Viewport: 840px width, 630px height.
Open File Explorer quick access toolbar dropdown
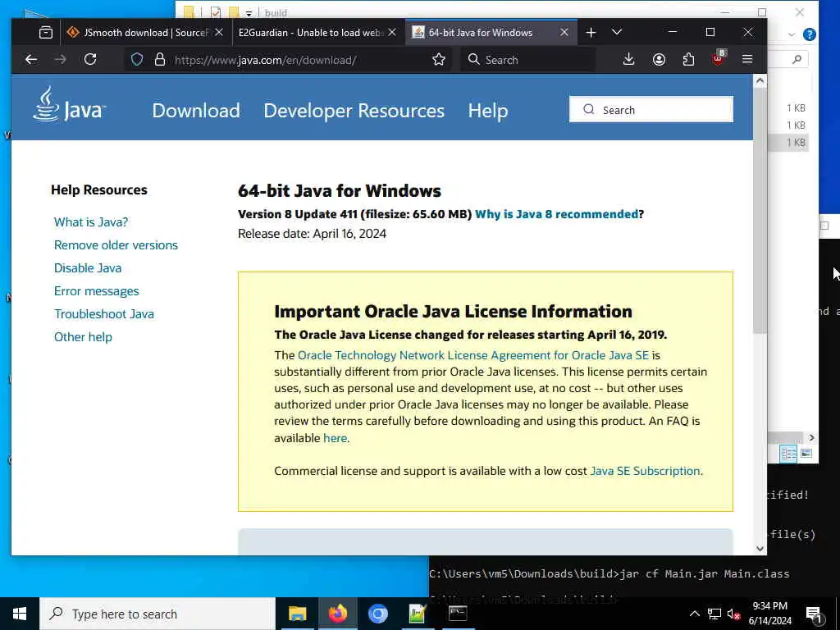(249, 13)
